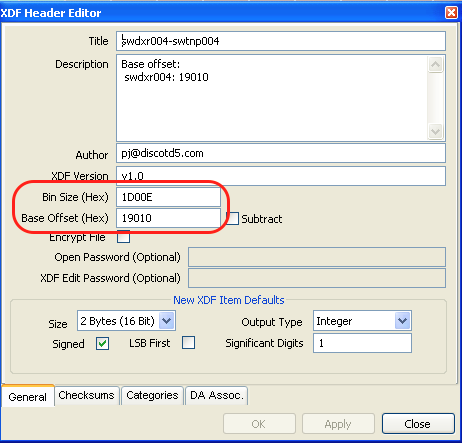
Task: Switch to the Checksums tab
Action: click(x=86, y=396)
